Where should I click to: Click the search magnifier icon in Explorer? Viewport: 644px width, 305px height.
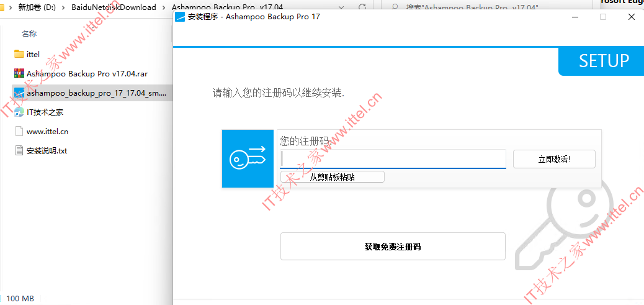pyautogui.click(x=395, y=7)
